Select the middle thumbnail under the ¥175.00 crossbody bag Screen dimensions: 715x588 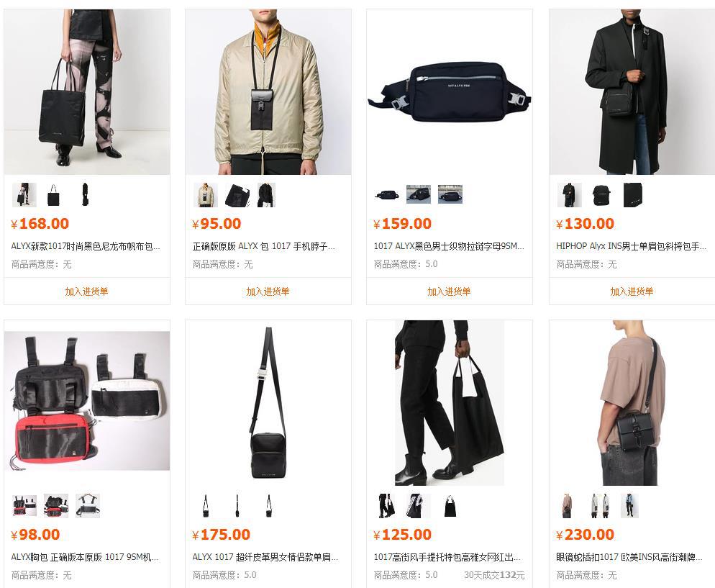[237, 506]
